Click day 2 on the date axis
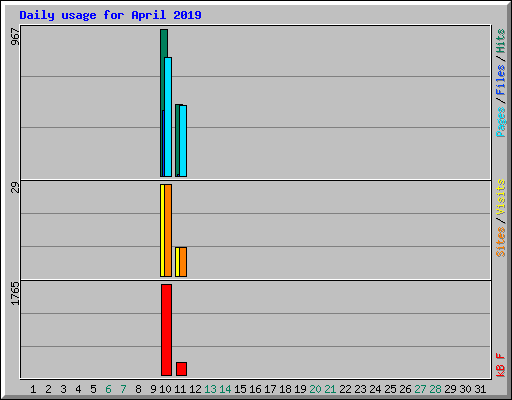Screen dimensions: 512x400 48,389
